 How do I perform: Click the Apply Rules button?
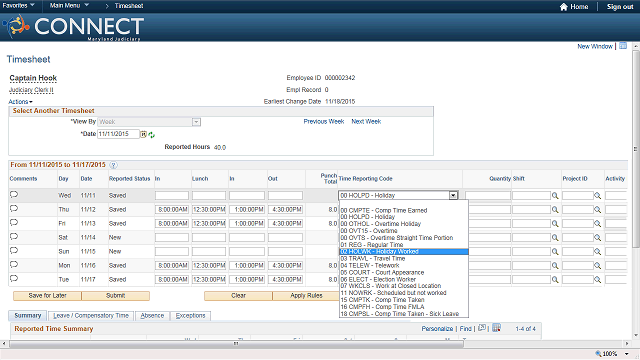307,296
